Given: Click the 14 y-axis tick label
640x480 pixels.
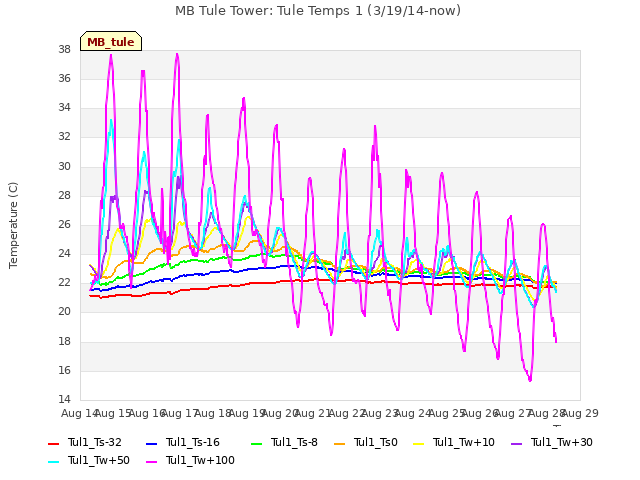Looking at the screenshot, I should 64,399.
